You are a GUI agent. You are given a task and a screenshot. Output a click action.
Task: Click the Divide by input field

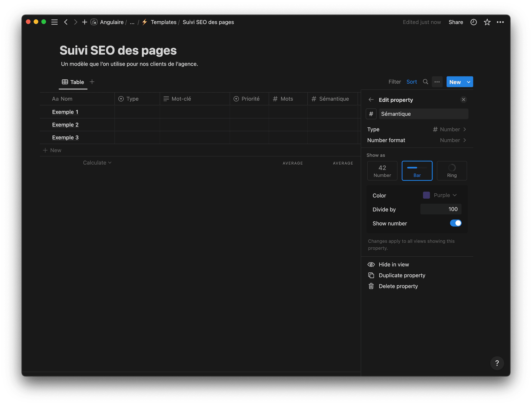[441, 209]
